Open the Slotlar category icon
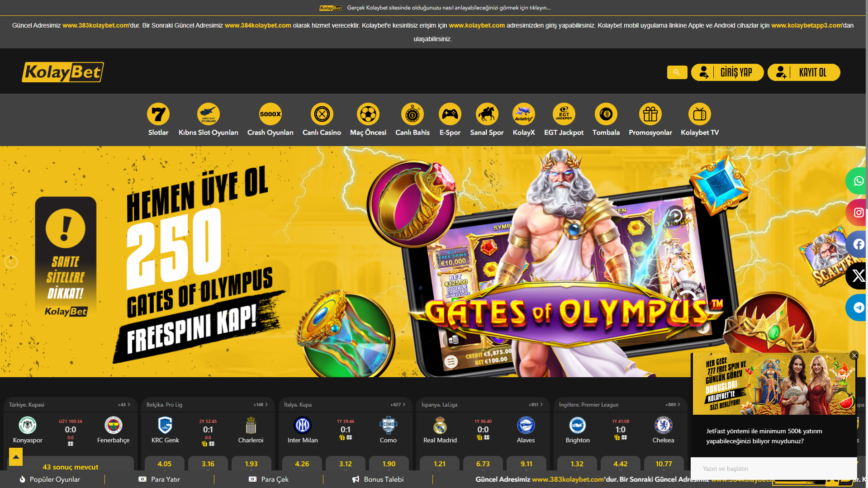 (158, 114)
